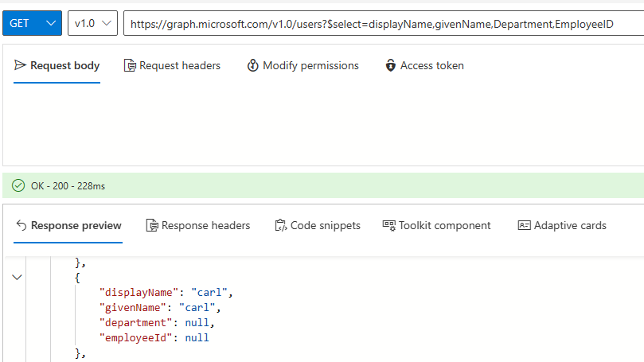Click the Response headers document icon
Image resolution: width=644 pixels, height=362 pixels.
tap(152, 225)
